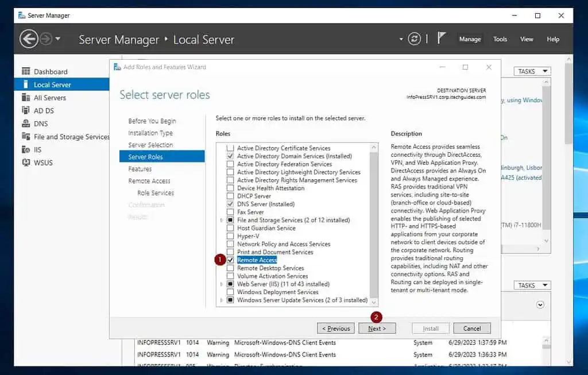588x375 pixels.
Task: Click the Next button
Action: click(x=377, y=328)
